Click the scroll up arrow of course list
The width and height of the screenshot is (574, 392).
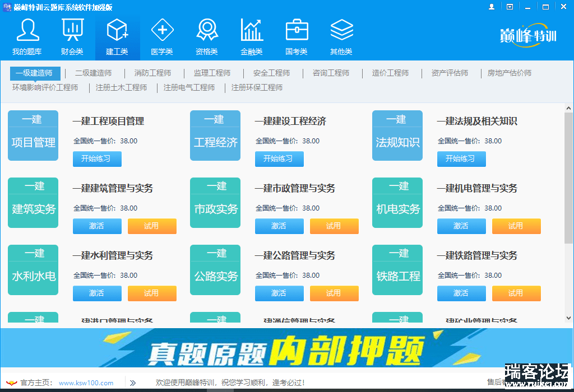[x=568, y=108]
